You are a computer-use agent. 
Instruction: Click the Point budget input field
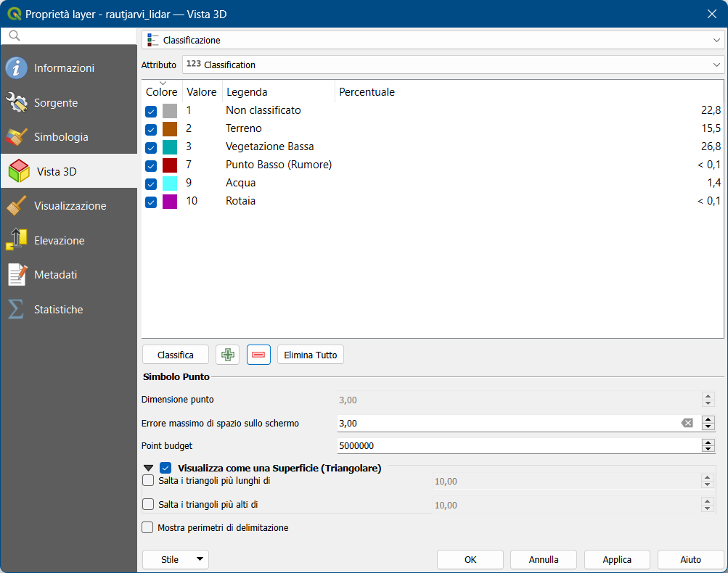pyautogui.click(x=519, y=446)
